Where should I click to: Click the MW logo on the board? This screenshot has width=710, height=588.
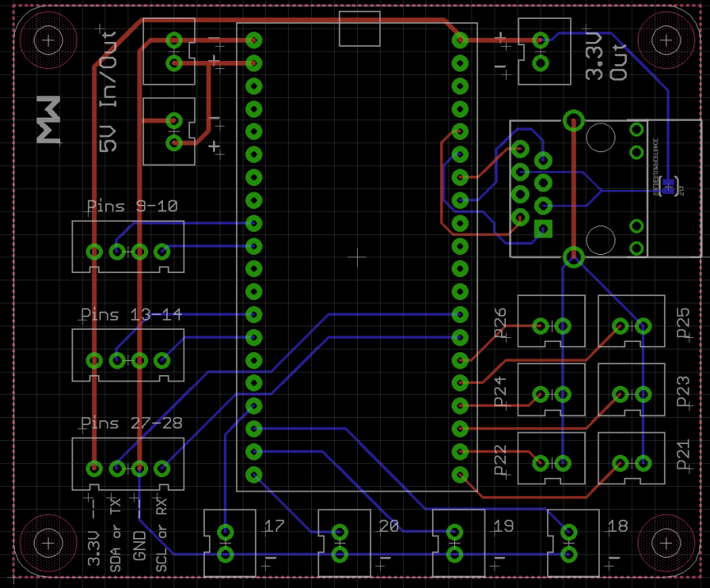tap(49, 120)
